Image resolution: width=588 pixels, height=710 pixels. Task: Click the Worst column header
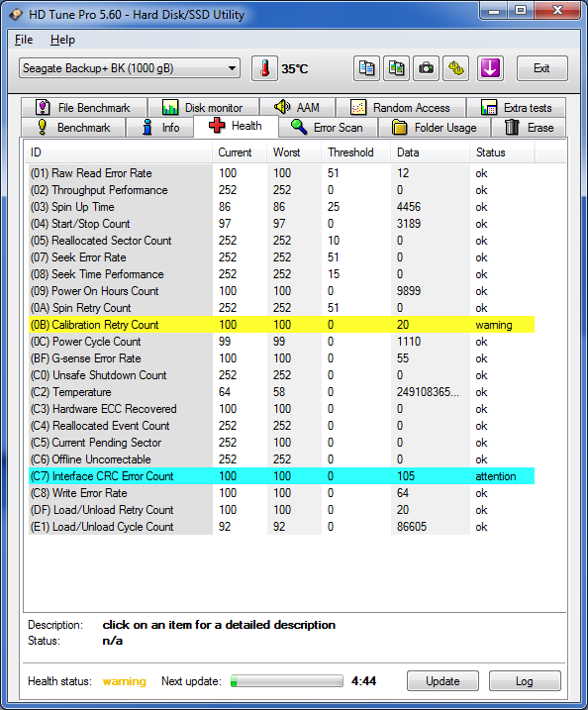click(294, 152)
